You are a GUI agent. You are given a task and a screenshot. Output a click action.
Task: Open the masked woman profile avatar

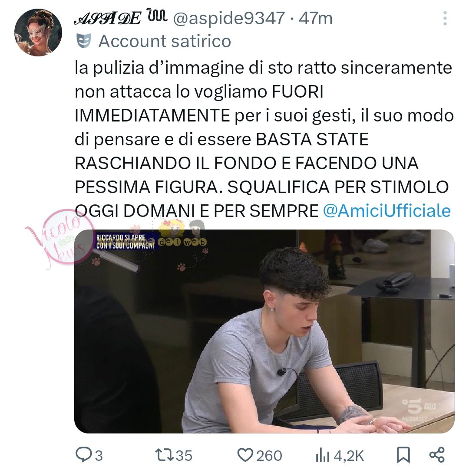[38, 32]
